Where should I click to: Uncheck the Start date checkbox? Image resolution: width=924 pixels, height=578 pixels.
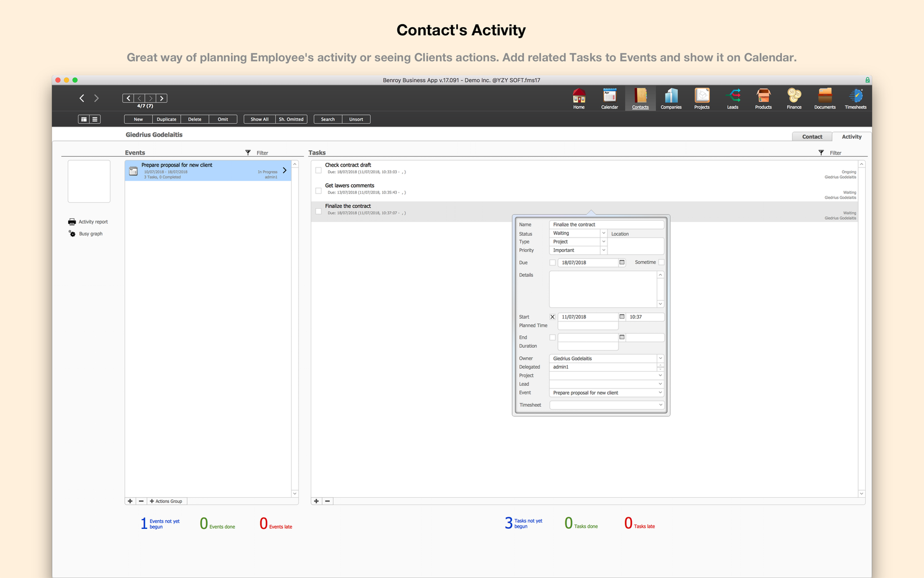point(553,317)
